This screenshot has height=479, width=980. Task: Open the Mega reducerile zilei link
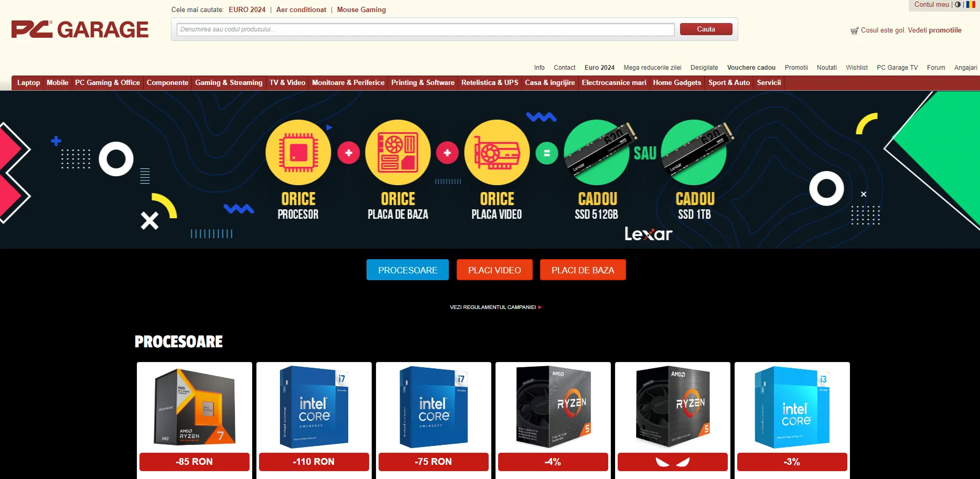(652, 68)
